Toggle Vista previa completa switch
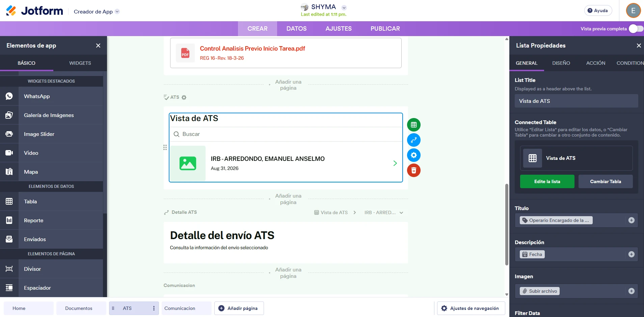The height and width of the screenshot is (317, 644). click(x=636, y=29)
